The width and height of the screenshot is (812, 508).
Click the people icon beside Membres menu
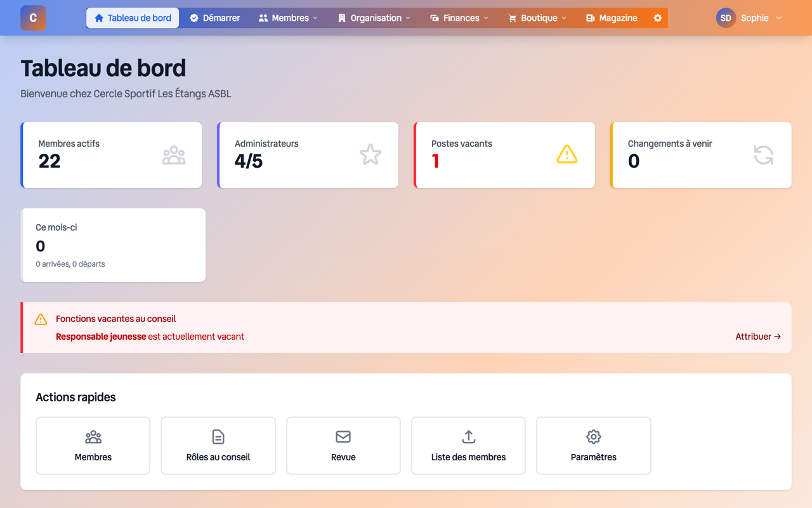[263, 18]
